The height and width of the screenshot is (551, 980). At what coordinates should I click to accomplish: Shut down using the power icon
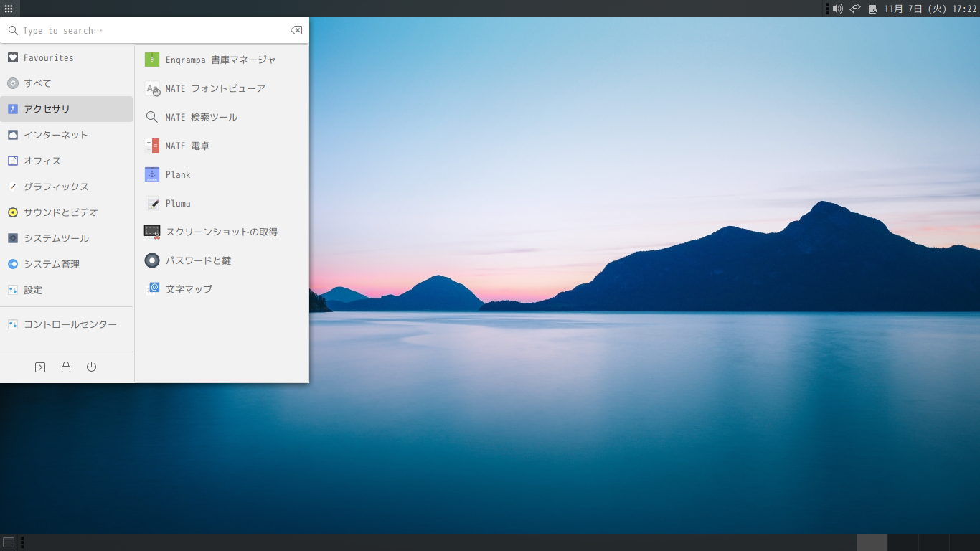click(91, 367)
